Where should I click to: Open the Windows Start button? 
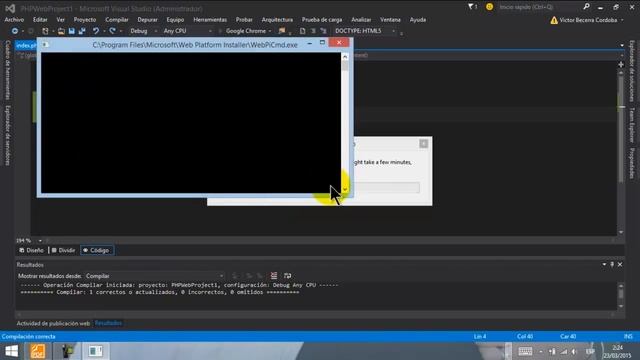[x=11, y=351]
